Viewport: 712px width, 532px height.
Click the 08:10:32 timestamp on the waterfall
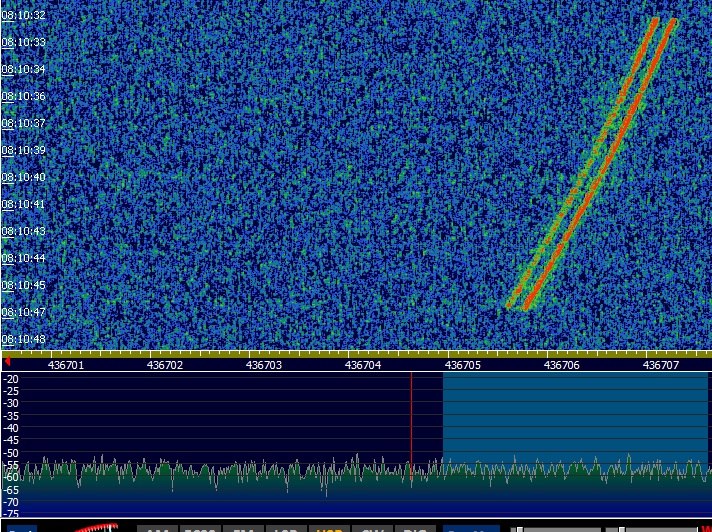coord(24,16)
